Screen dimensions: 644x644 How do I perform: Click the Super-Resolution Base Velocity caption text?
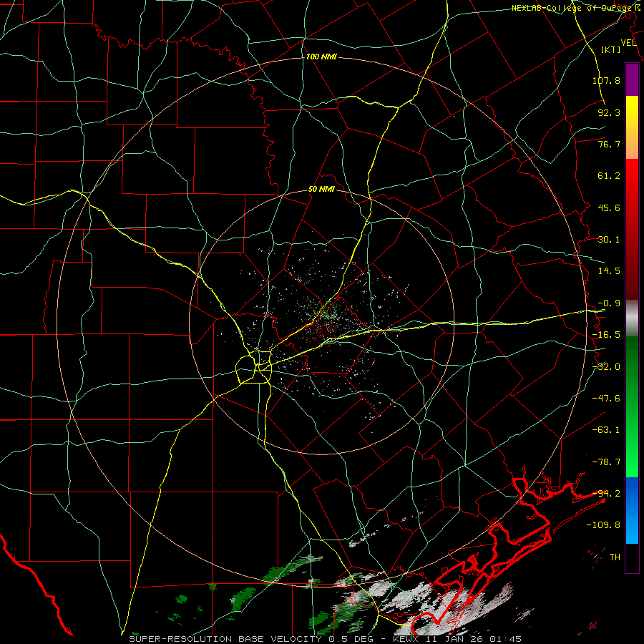click(x=326, y=639)
